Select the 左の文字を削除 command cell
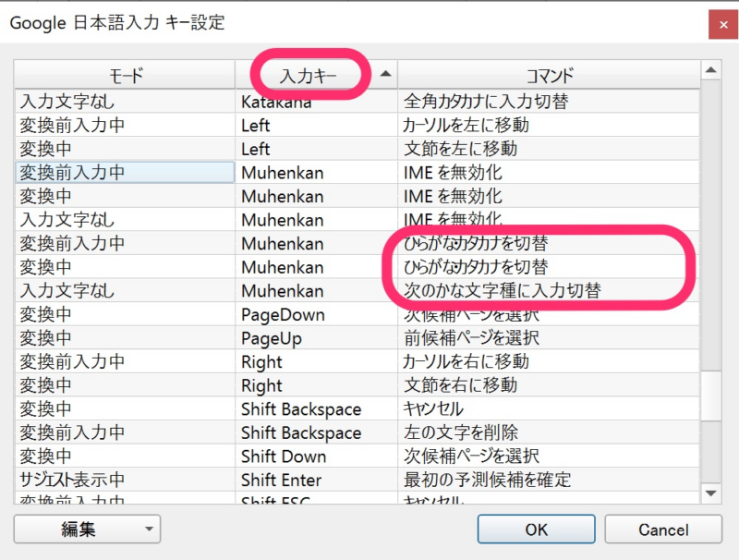 549,432
